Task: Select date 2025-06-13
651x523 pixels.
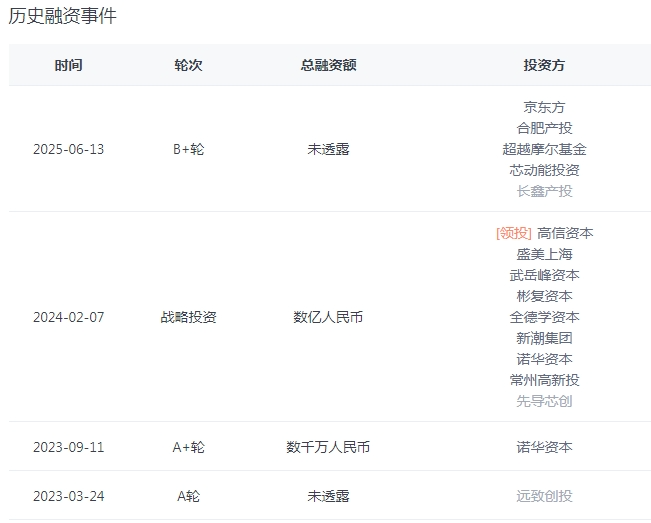Action: point(69,149)
